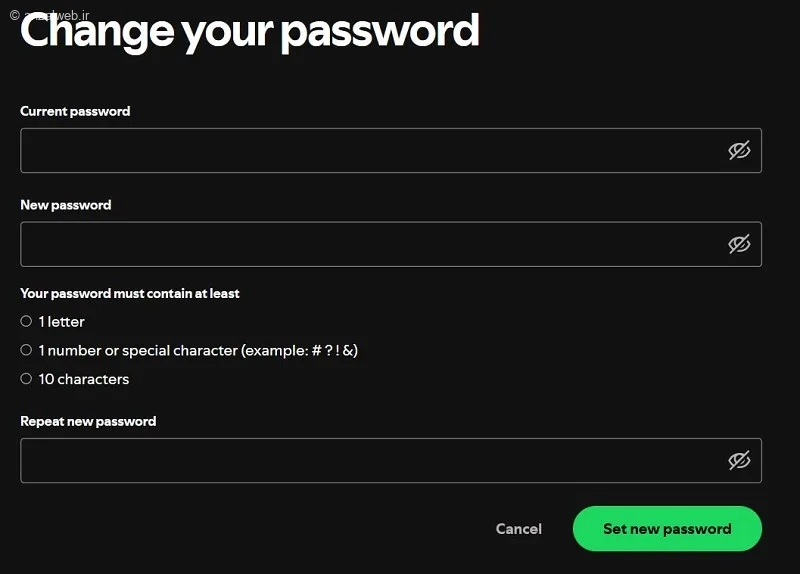Click the "Repeat new password" field label

click(88, 421)
